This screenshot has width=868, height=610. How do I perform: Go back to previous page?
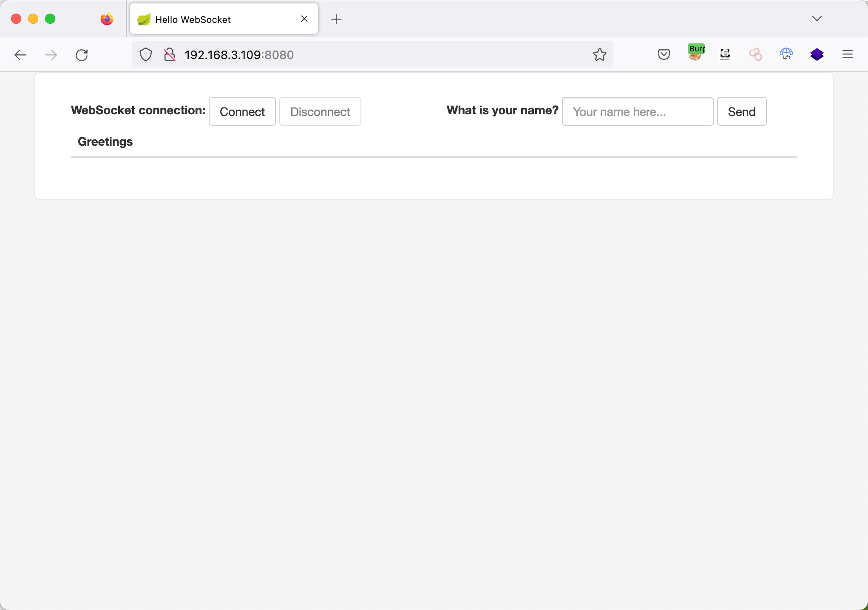pyautogui.click(x=20, y=55)
